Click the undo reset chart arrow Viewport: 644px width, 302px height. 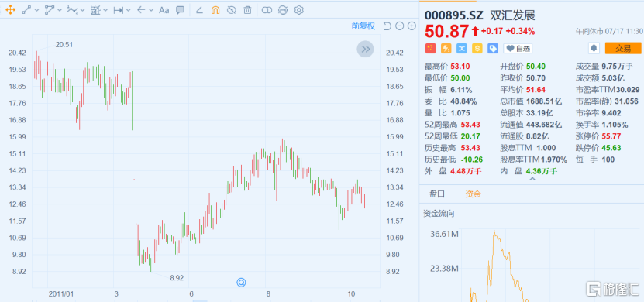pos(387,26)
